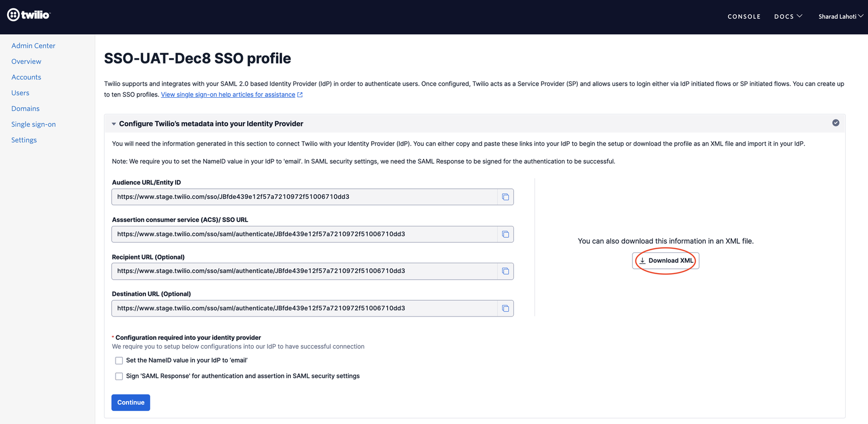Screen dimensions: 868x424
Task: Copy the ACS/SSO URL value
Action: pyautogui.click(x=505, y=234)
